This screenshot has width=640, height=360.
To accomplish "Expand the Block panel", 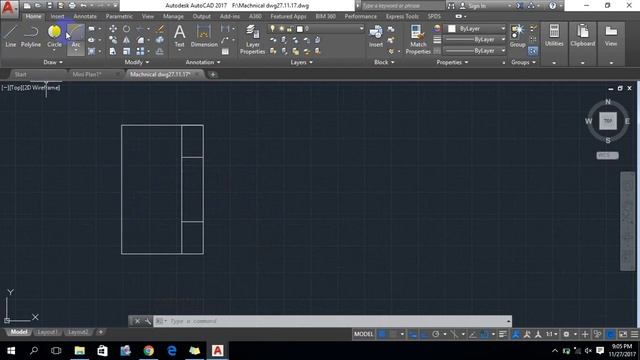I will [x=384, y=62].
